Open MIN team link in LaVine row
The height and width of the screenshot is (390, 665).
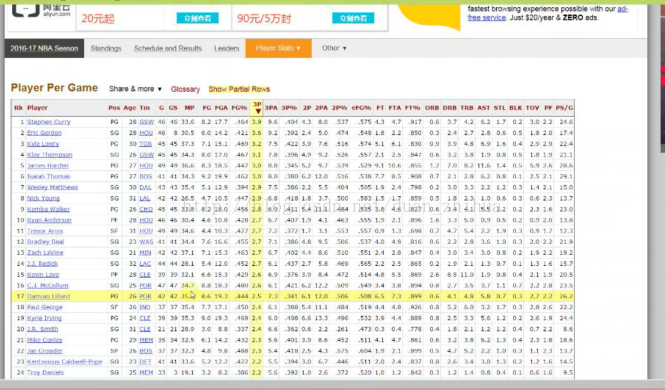point(145,253)
